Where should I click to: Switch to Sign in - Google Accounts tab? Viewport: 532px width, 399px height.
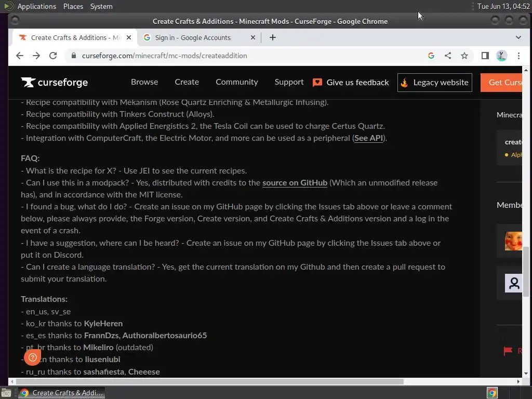[x=199, y=37]
